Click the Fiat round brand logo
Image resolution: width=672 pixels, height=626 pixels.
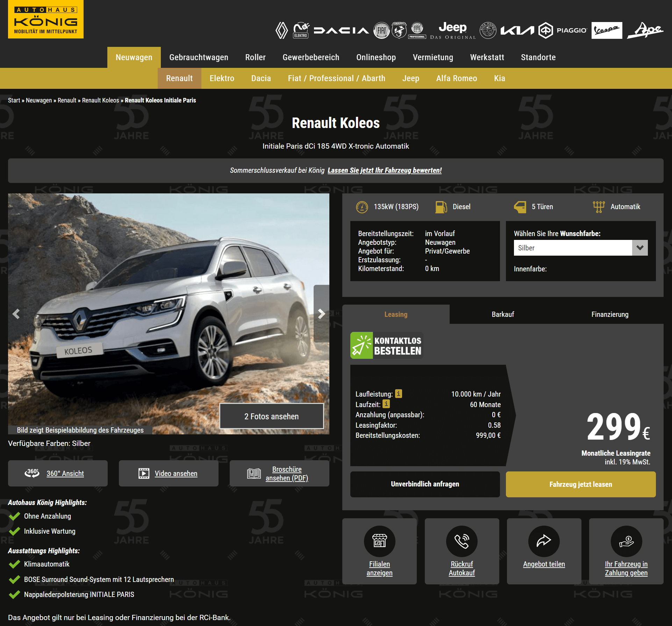click(382, 30)
